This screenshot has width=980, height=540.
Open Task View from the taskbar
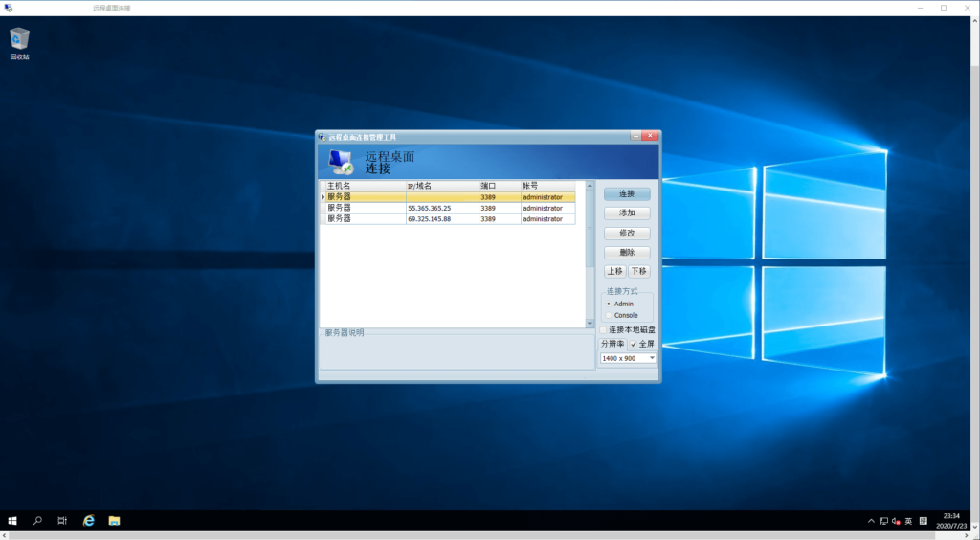point(62,521)
